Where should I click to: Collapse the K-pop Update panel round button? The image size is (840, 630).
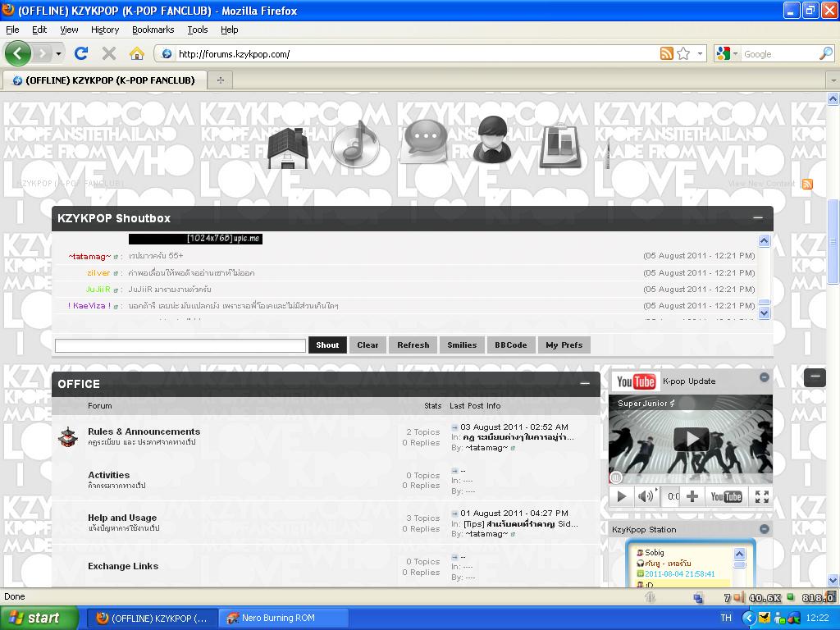click(765, 377)
